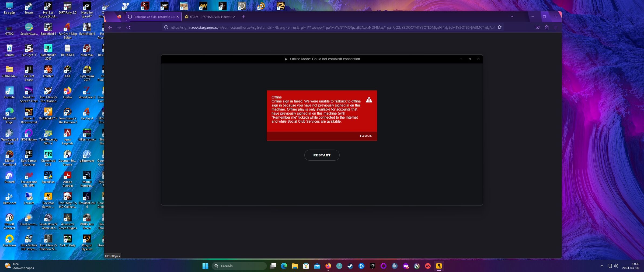The image size is (644, 272).
Task: Select the Mad Max desktop shortcut
Action: pyautogui.click(x=87, y=51)
